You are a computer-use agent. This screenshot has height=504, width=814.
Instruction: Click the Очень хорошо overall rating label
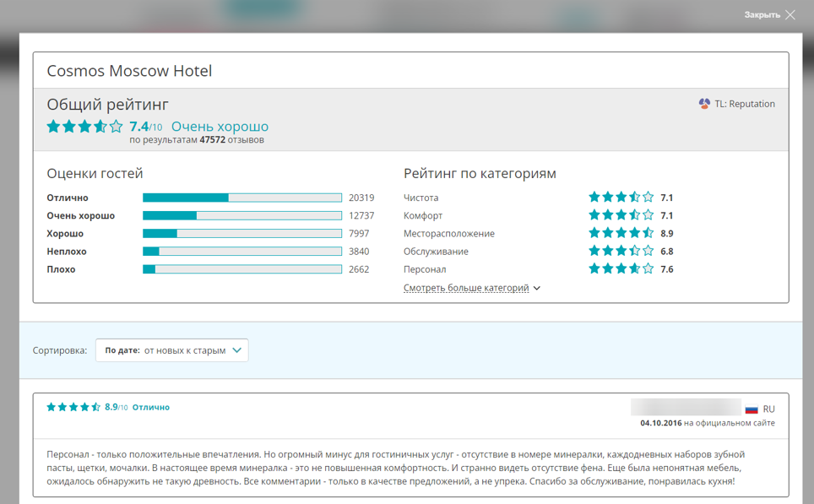tap(220, 127)
